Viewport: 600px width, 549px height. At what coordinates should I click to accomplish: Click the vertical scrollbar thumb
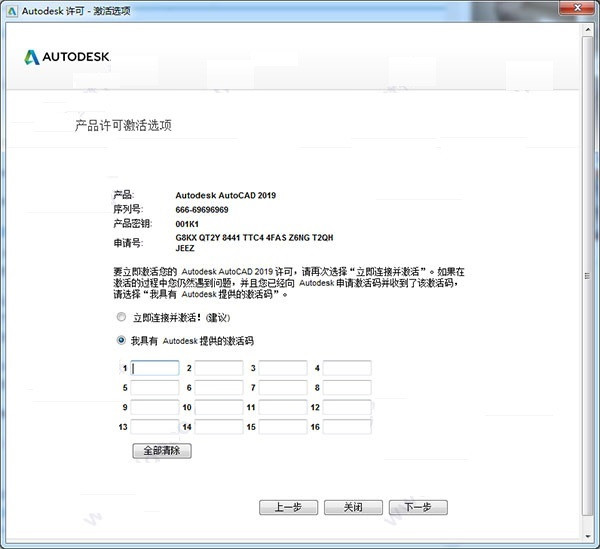[587, 275]
